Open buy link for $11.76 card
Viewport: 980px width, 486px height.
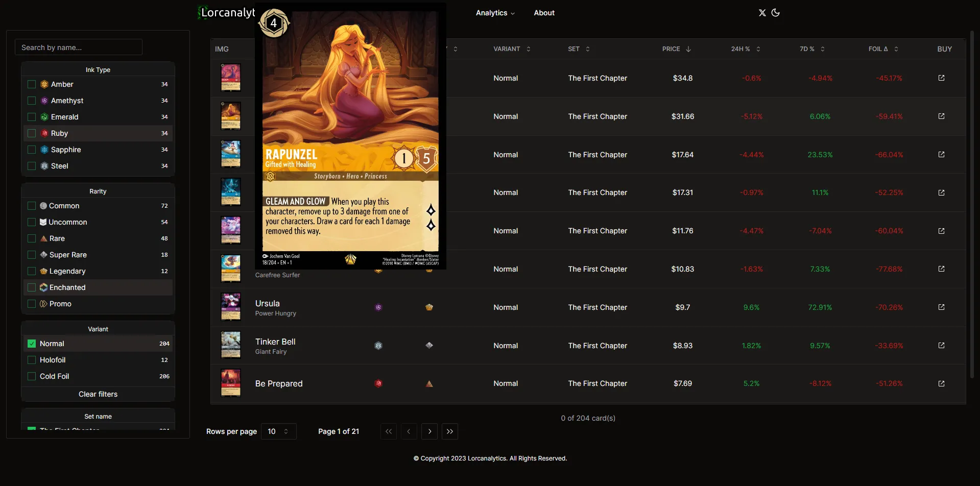click(941, 231)
